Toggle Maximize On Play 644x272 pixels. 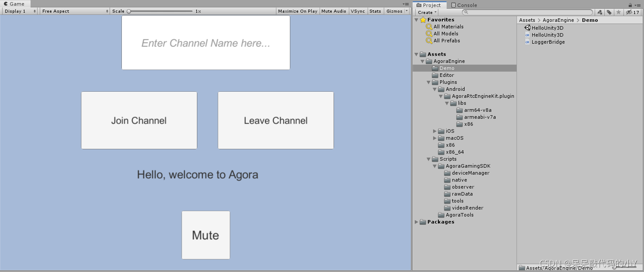tap(298, 11)
